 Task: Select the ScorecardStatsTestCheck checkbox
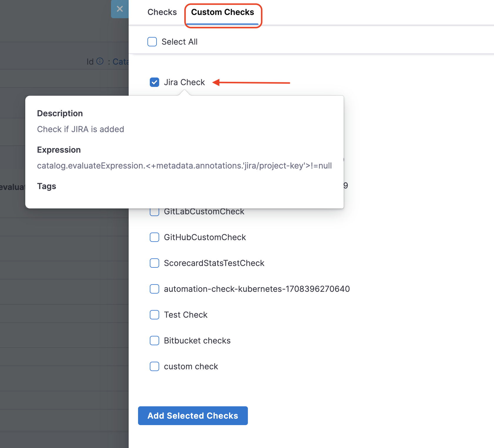[154, 263]
